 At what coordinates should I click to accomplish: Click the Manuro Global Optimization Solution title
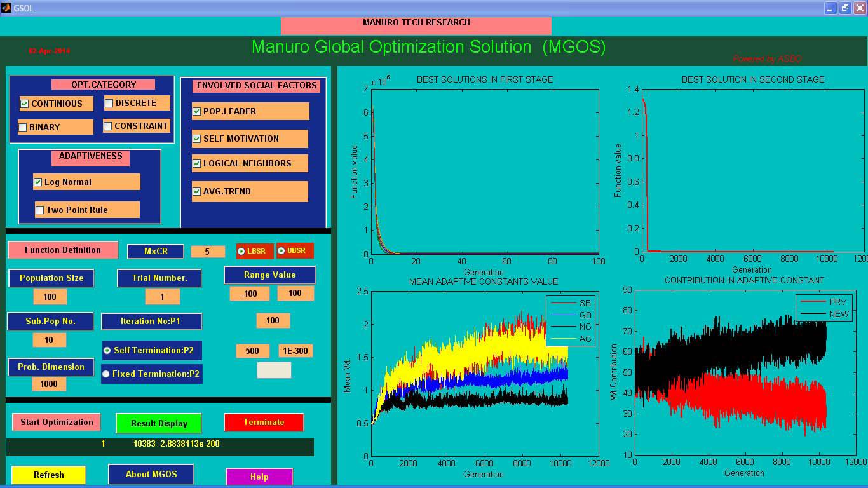click(429, 47)
